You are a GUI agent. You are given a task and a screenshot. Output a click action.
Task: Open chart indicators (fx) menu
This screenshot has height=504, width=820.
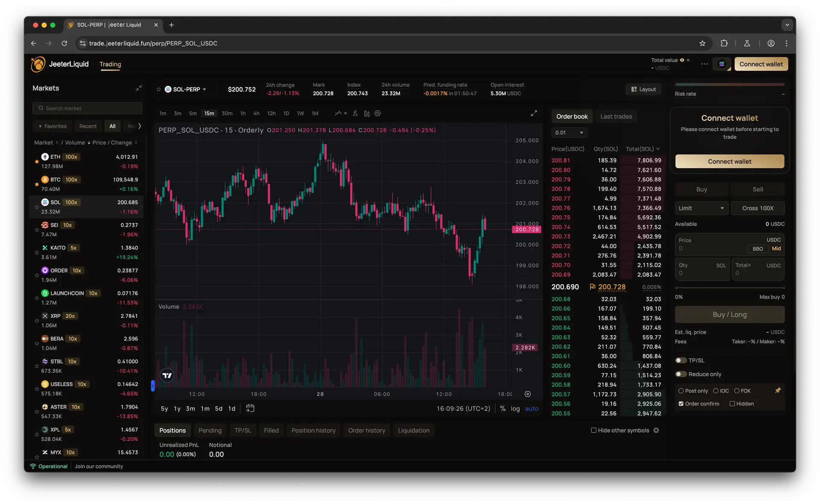(x=355, y=114)
